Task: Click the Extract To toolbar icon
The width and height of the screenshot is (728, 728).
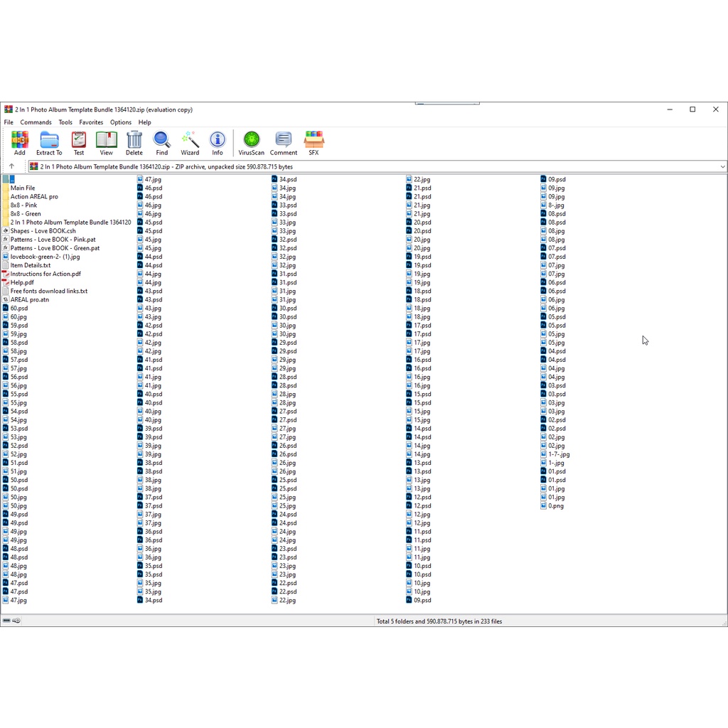Action: point(49,142)
